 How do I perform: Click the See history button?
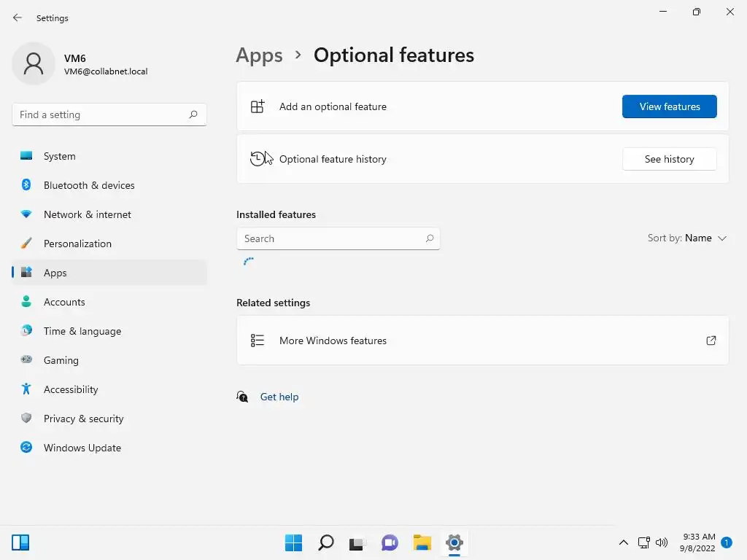coord(669,159)
